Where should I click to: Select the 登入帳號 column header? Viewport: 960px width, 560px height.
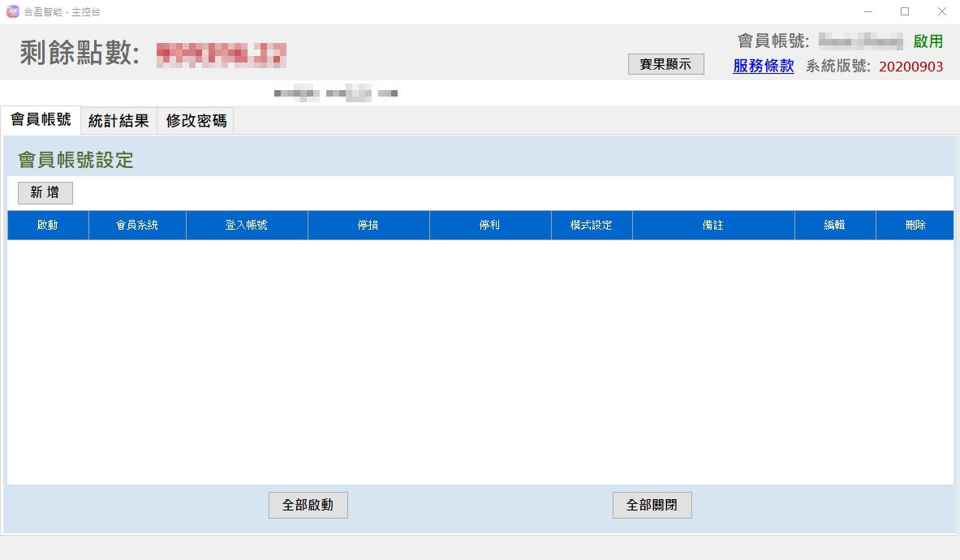coord(247,226)
